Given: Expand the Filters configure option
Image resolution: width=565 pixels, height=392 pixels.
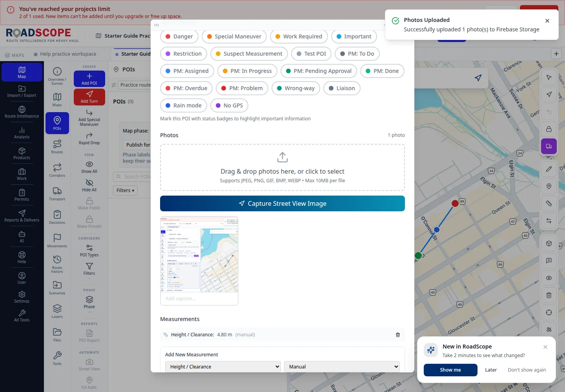Looking at the screenshot, I should [x=89, y=270].
